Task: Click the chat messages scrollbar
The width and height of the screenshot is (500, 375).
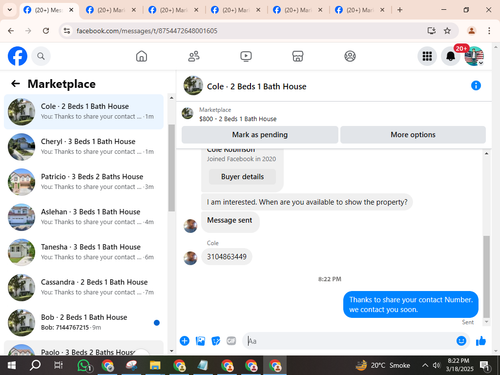Action: (x=486, y=277)
